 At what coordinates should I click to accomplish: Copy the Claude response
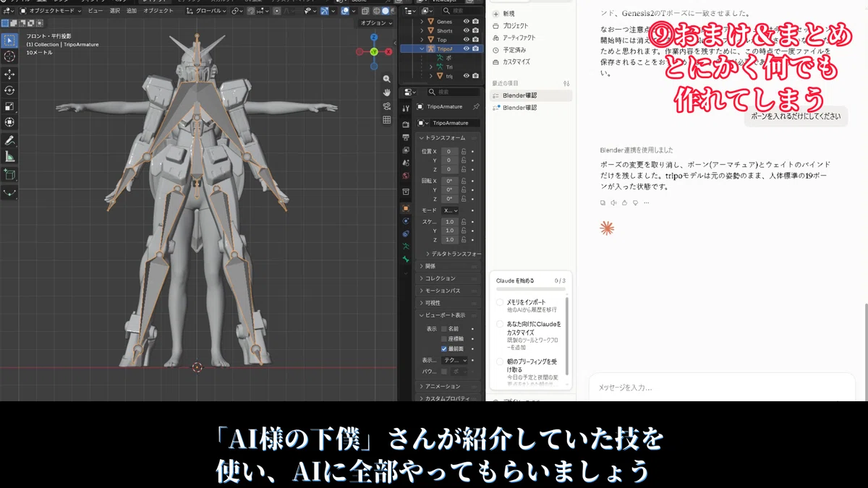[x=603, y=203]
